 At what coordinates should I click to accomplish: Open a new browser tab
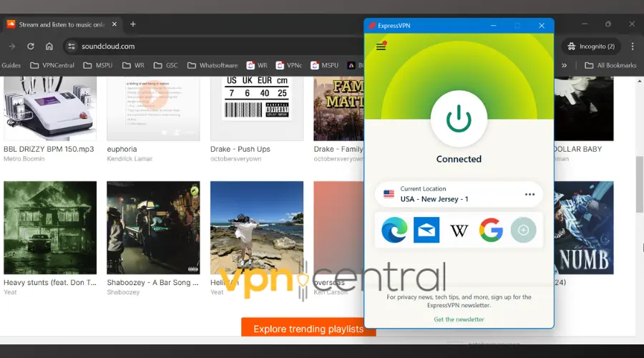tap(132, 24)
